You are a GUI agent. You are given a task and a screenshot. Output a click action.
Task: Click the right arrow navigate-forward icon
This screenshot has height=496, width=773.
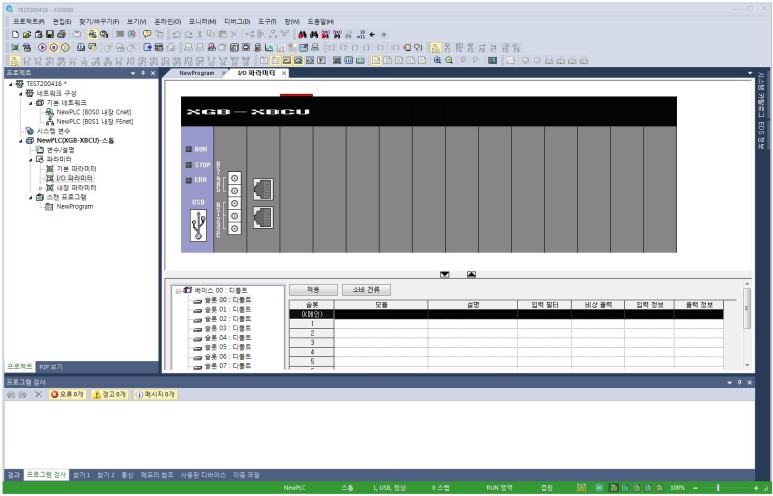click(384, 35)
